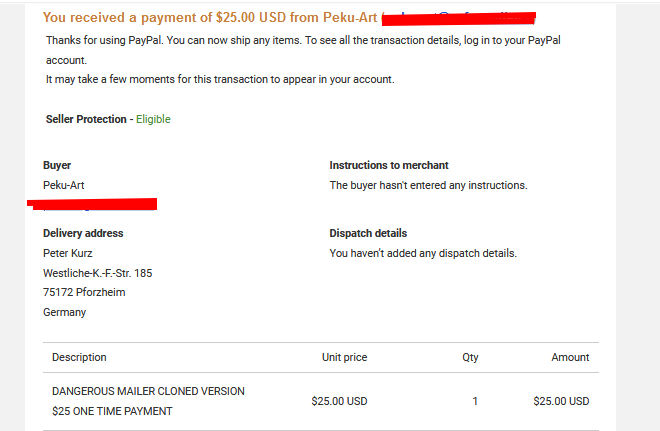Click the Instructions to merchant heading
Image resolution: width=660 pixels, height=431 pixels.
click(x=389, y=165)
